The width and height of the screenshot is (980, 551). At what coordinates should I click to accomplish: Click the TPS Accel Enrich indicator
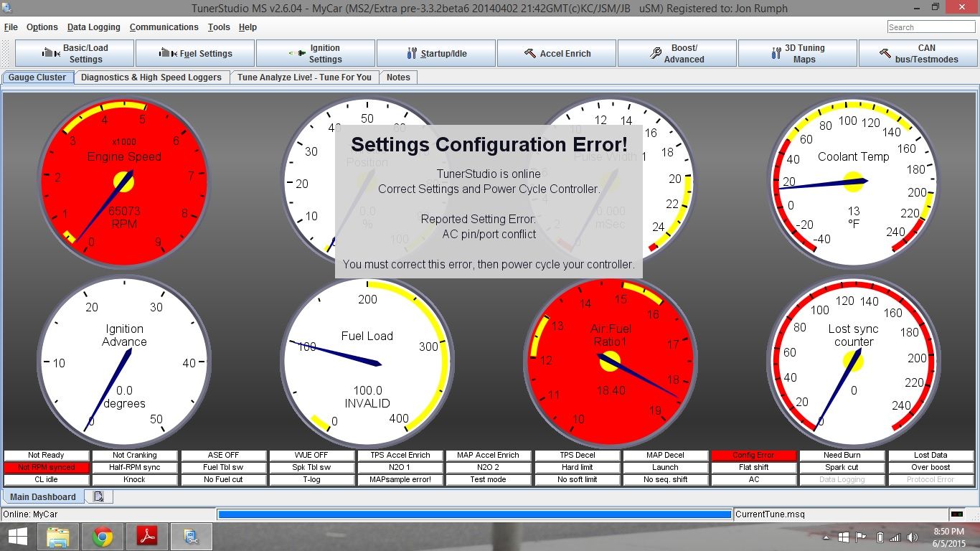point(400,456)
